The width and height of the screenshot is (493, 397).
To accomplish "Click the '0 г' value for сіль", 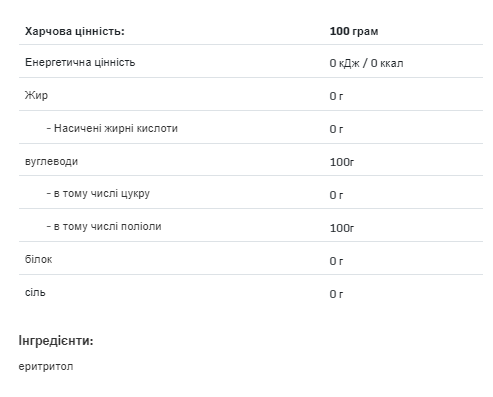I will [x=336, y=294].
